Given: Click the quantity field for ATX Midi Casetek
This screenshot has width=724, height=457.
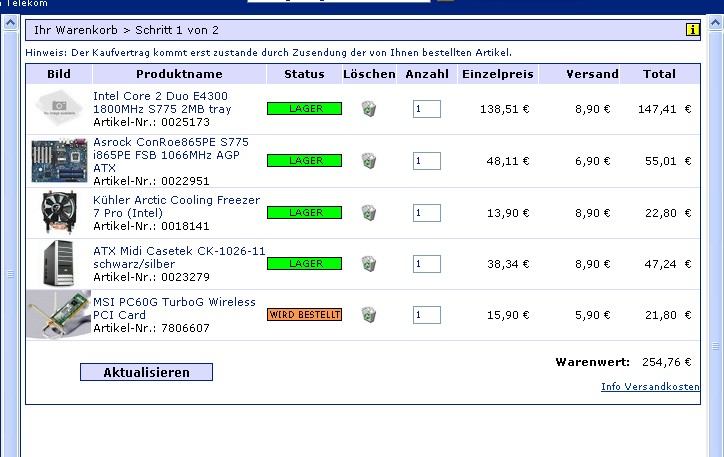Looking at the screenshot, I should pyautogui.click(x=427, y=264).
